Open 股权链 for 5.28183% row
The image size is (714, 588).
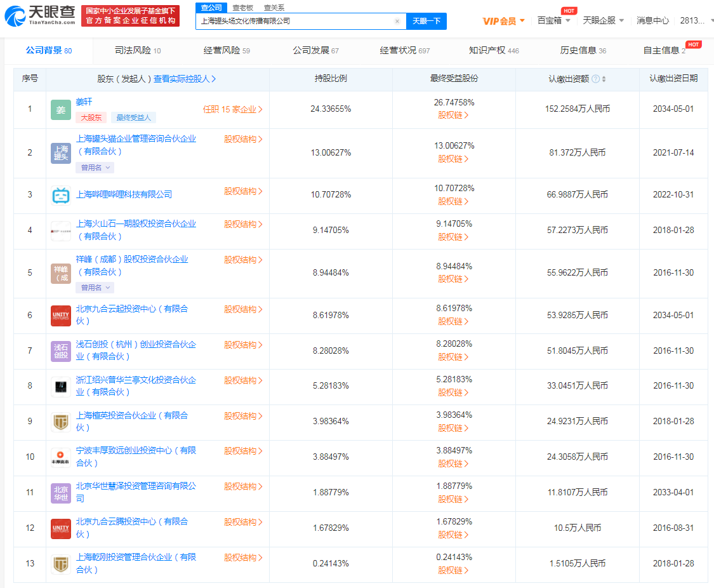point(453,392)
